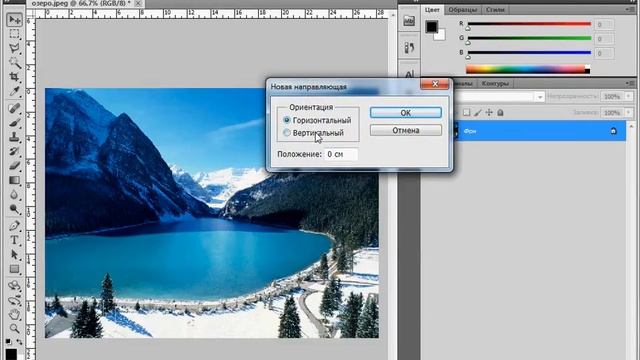Click the background color swatch in Color panel
This screenshot has height=360, width=640.
pos(441,36)
